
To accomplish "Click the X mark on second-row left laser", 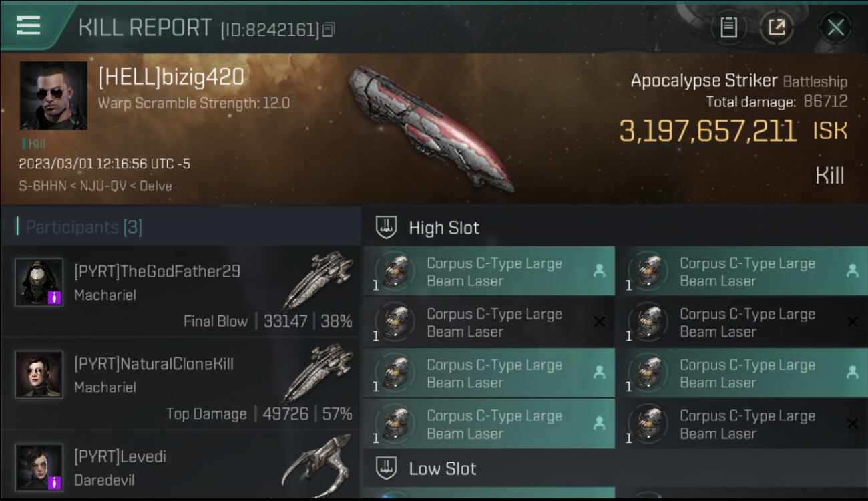I will [599, 322].
